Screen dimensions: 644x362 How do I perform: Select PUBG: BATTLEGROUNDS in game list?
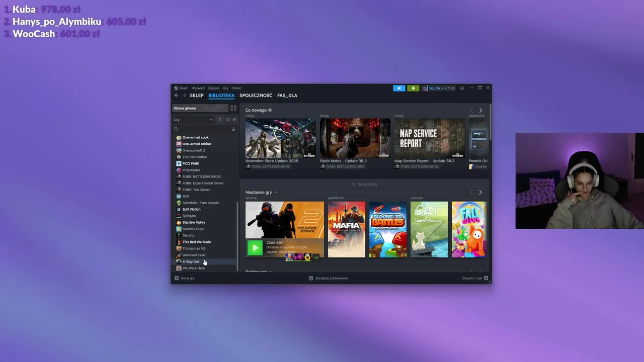[x=204, y=176]
